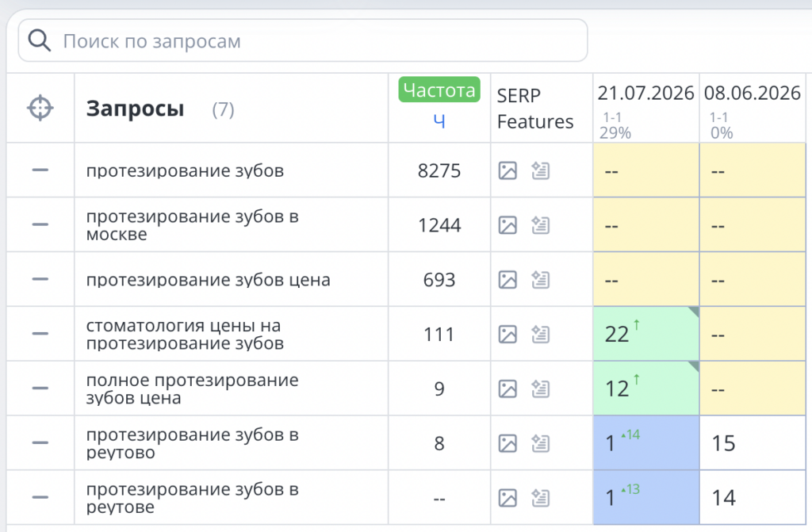Select query 'протезирование зубов цена'
The height and width of the screenshot is (532, 812).
click(x=209, y=280)
